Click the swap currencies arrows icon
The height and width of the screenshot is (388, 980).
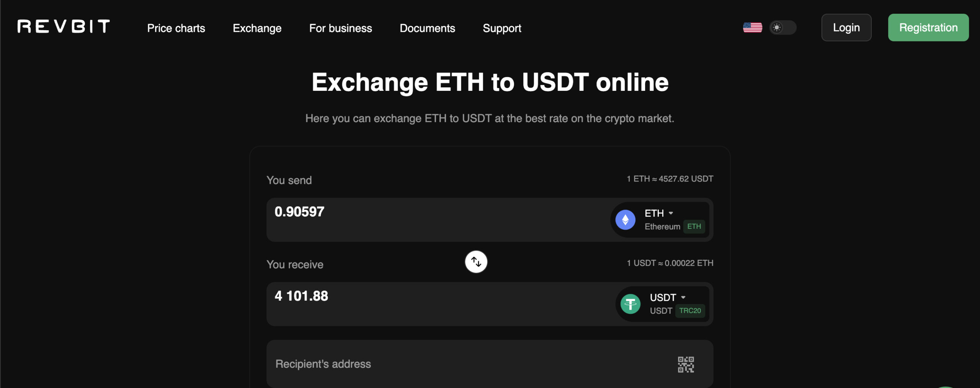pos(476,262)
